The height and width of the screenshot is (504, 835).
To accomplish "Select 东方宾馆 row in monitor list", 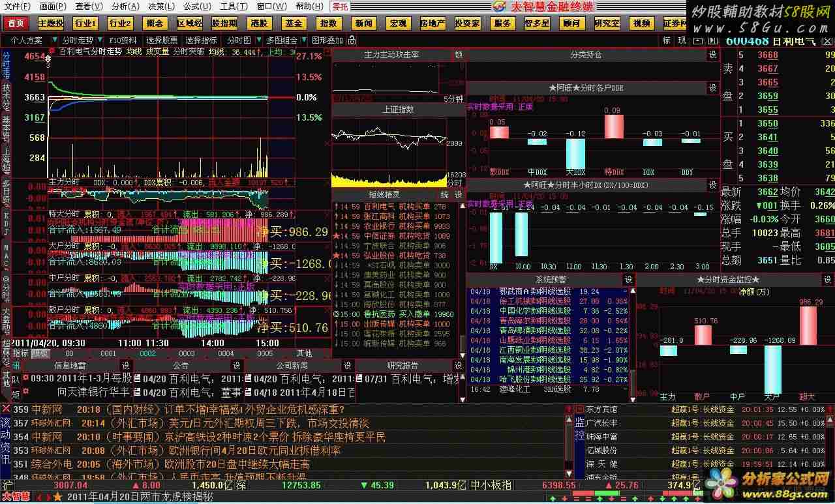I will click(x=705, y=409).
